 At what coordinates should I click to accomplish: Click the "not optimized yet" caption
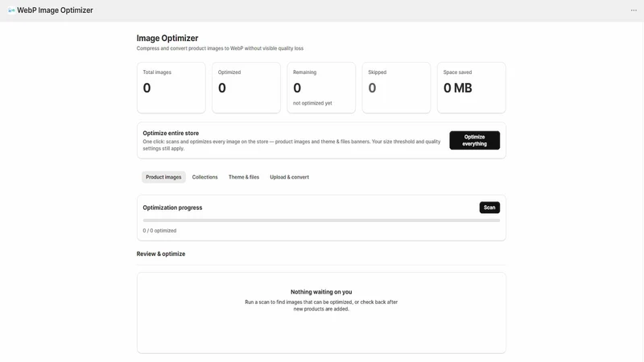coord(312,103)
